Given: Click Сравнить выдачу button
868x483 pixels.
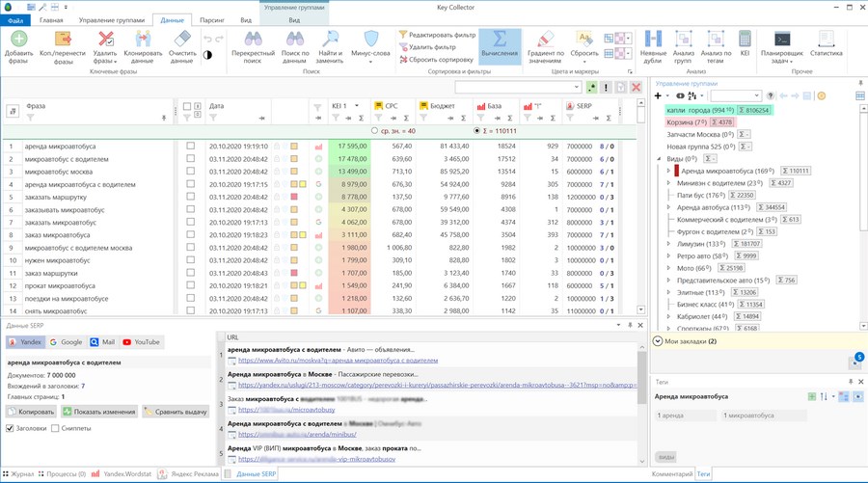Looking at the screenshot, I should [x=176, y=412].
